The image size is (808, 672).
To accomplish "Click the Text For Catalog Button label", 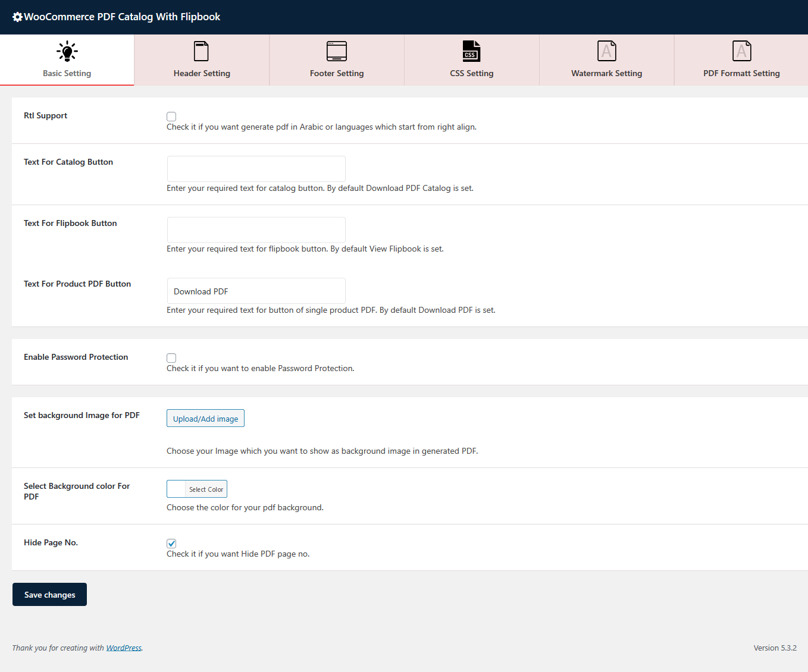I will pyautogui.click(x=68, y=162).
